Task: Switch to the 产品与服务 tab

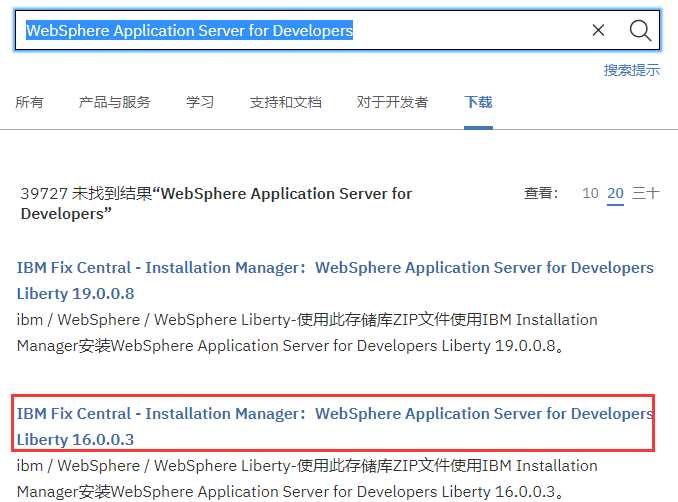Action: coord(115,102)
